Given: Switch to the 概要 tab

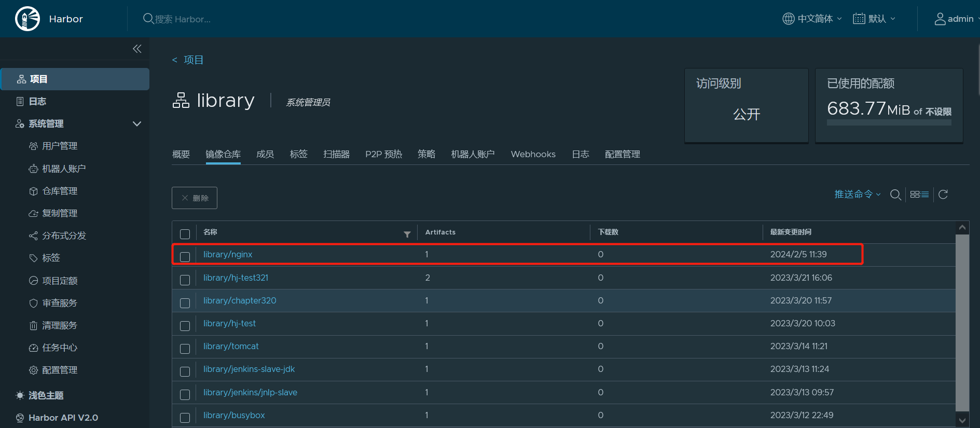Looking at the screenshot, I should pos(181,154).
